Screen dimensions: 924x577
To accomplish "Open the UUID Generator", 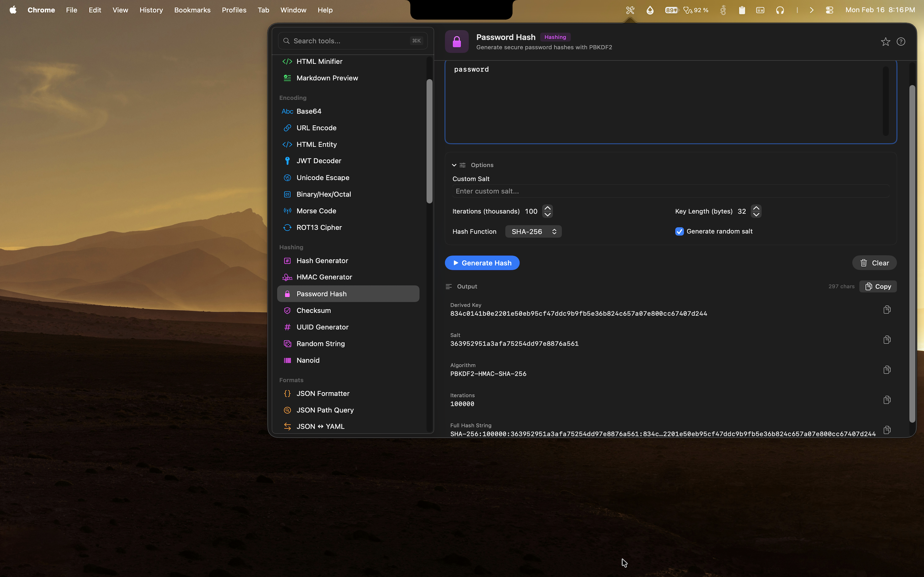I will click(x=323, y=327).
